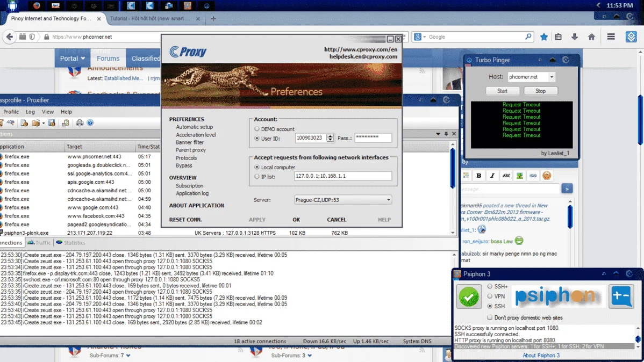644x362 pixels.
Task: Click the CProxy password field
Action: coord(374,138)
